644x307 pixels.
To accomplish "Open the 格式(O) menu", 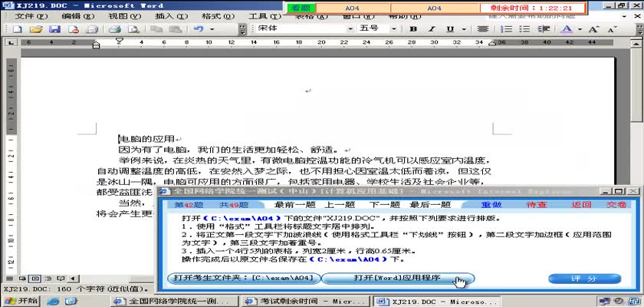I will pos(218,16).
